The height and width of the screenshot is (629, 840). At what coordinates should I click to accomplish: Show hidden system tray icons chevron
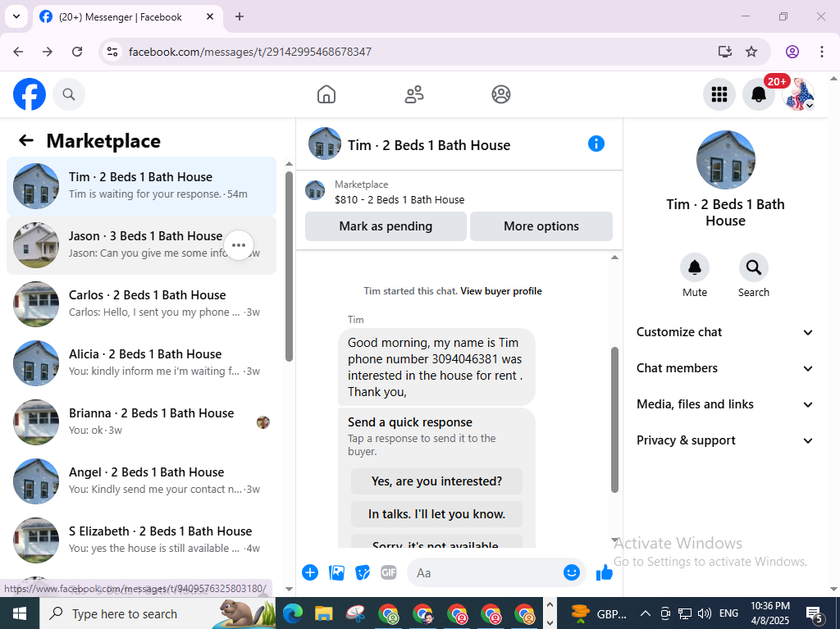pyautogui.click(x=646, y=613)
